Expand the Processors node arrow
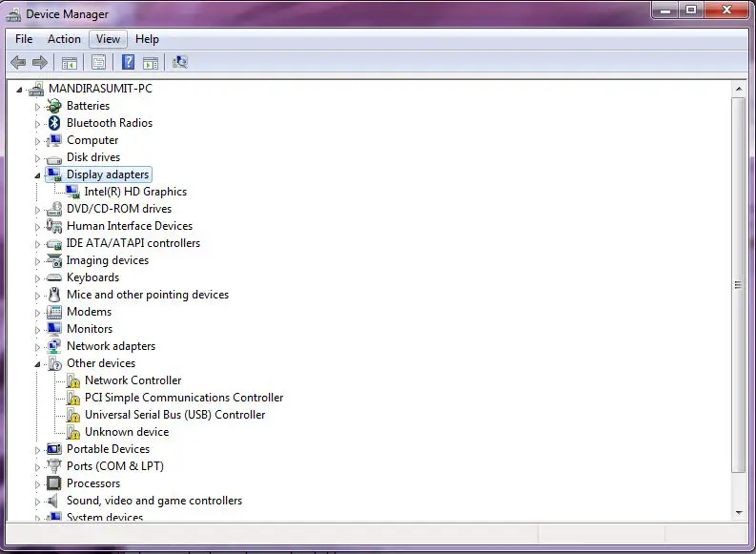 coord(37,484)
